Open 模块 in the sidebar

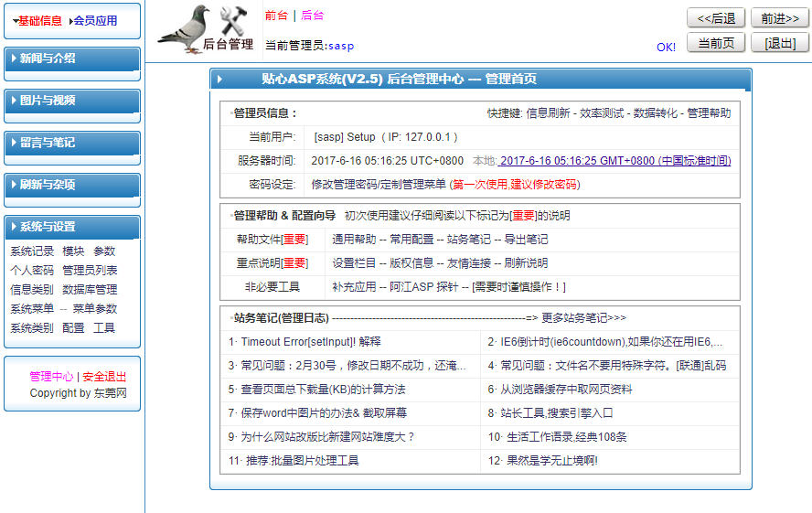point(73,251)
